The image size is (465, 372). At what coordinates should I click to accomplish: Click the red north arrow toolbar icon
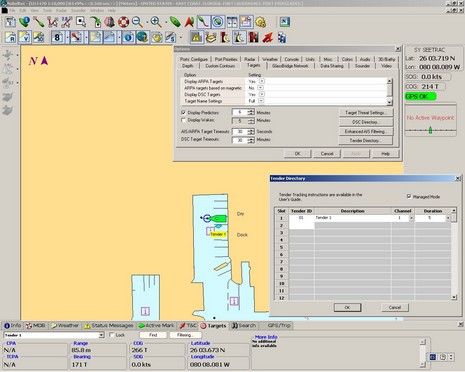tap(189, 22)
